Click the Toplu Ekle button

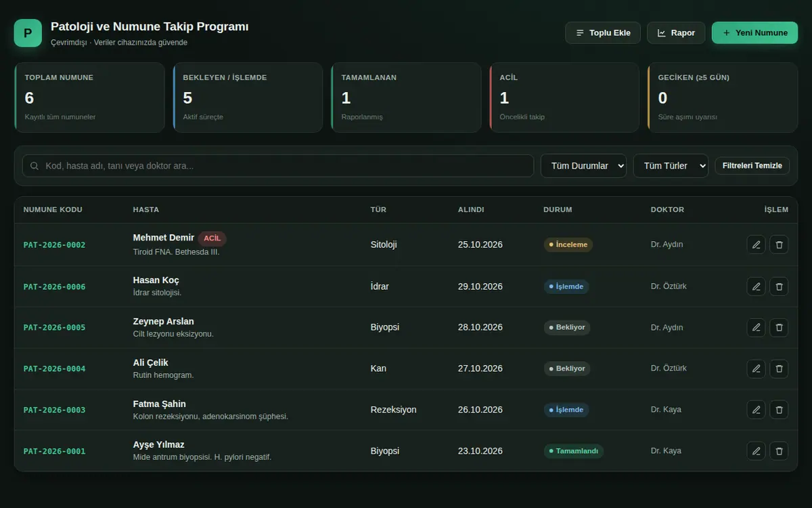click(x=603, y=33)
